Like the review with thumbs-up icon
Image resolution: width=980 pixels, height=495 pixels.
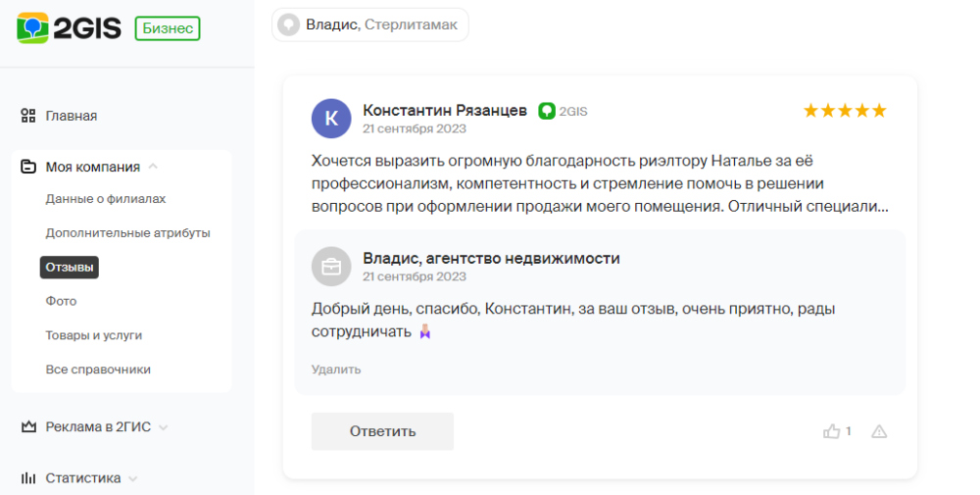[831, 431]
